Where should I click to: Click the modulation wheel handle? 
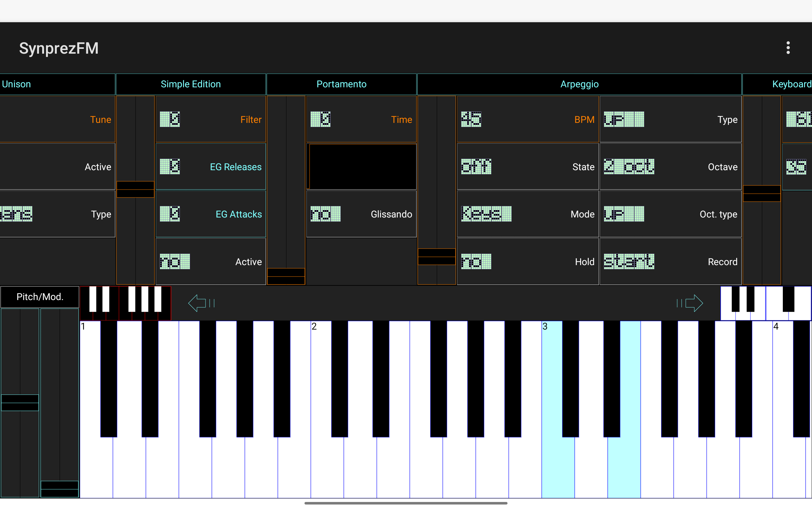pyautogui.click(x=60, y=489)
